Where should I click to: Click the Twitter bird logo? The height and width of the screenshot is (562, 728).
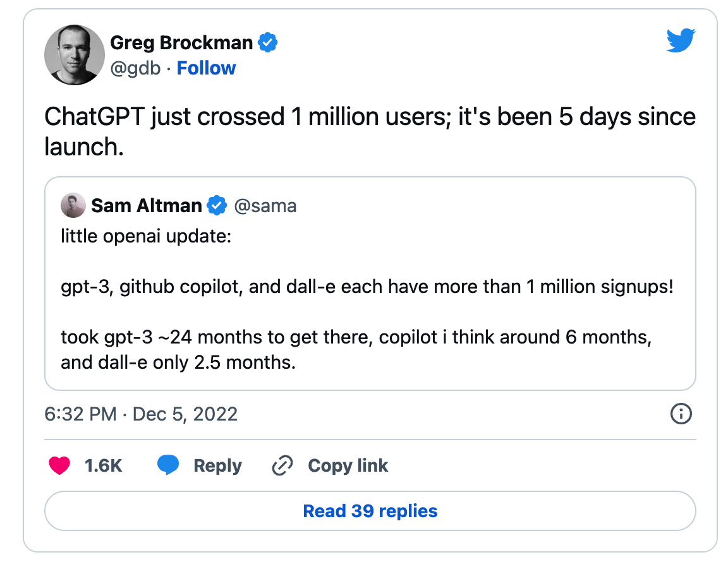point(681,42)
